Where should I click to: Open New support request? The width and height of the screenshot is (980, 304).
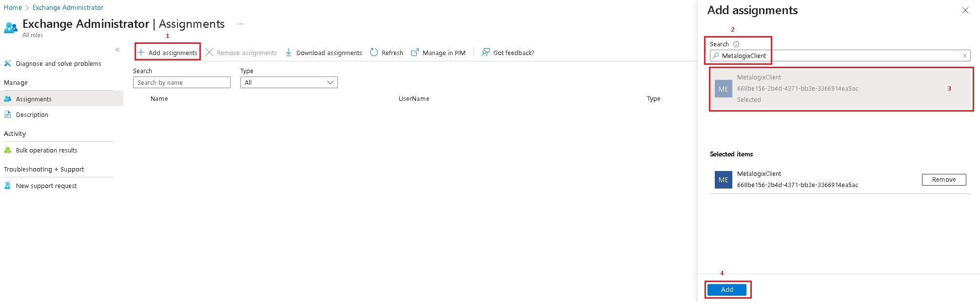(x=46, y=186)
